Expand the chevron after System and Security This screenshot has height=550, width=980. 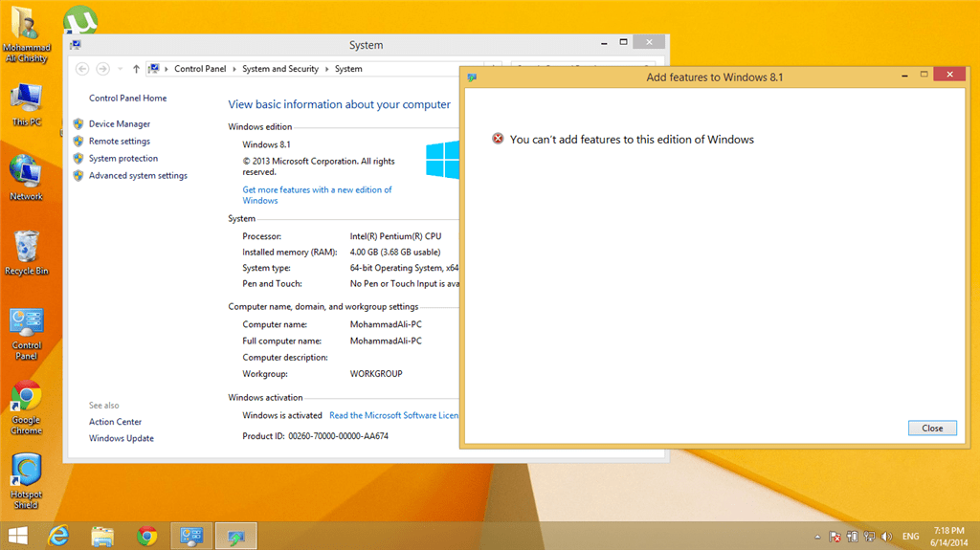pyautogui.click(x=327, y=69)
